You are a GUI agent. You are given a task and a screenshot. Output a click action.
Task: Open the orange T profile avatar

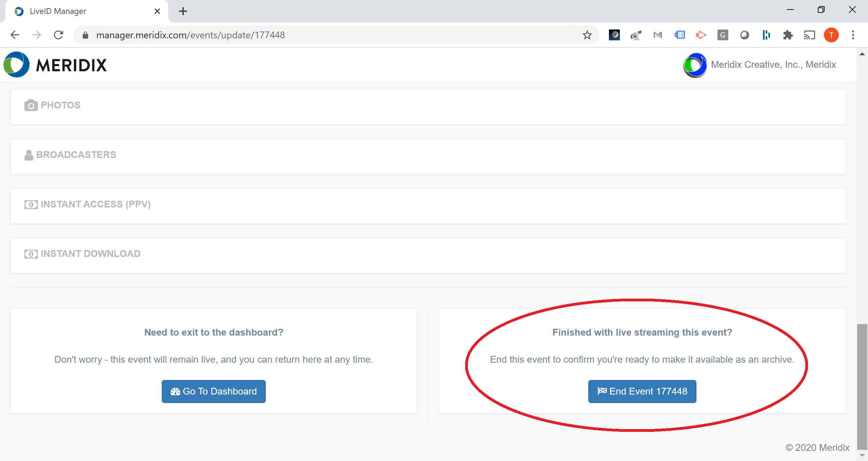tap(831, 35)
